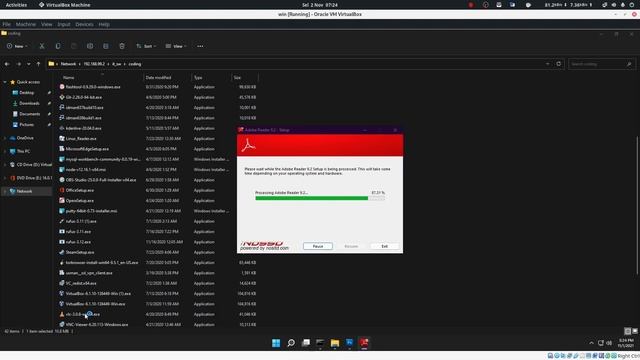Select file Linux_Reader.exe
This screenshot has width=640, height=360.
[x=81, y=138]
